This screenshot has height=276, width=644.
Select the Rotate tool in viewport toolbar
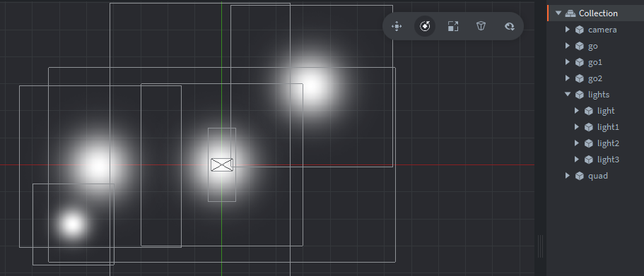pyautogui.click(x=425, y=27)
